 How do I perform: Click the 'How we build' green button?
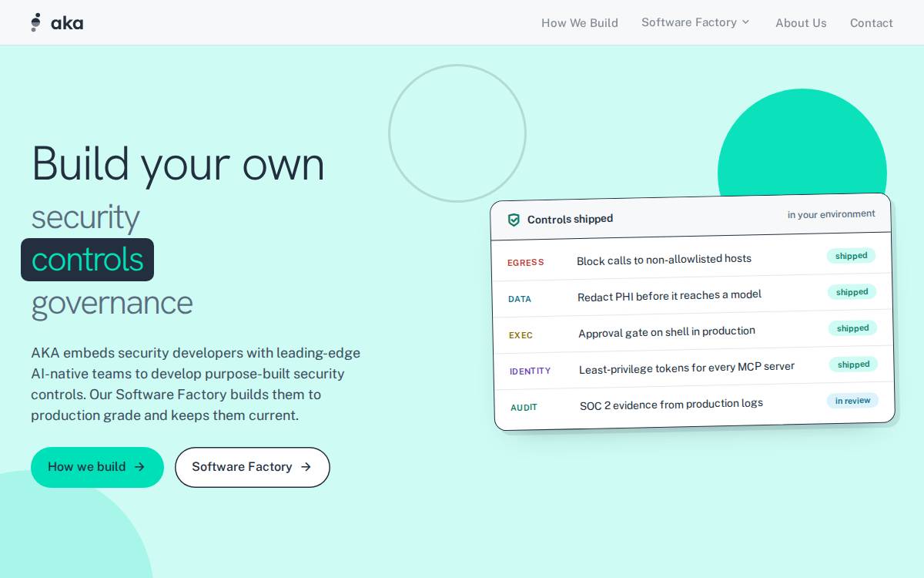coord(97,467)
